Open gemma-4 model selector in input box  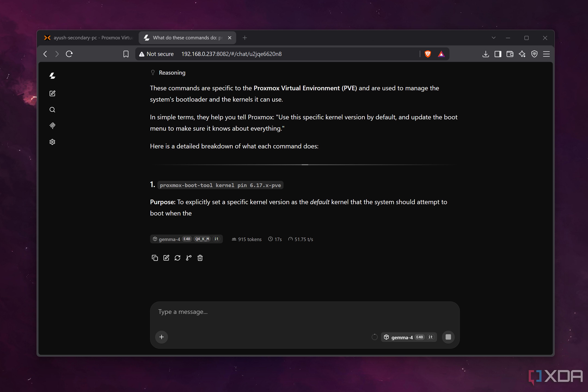[x=409, y=337]
